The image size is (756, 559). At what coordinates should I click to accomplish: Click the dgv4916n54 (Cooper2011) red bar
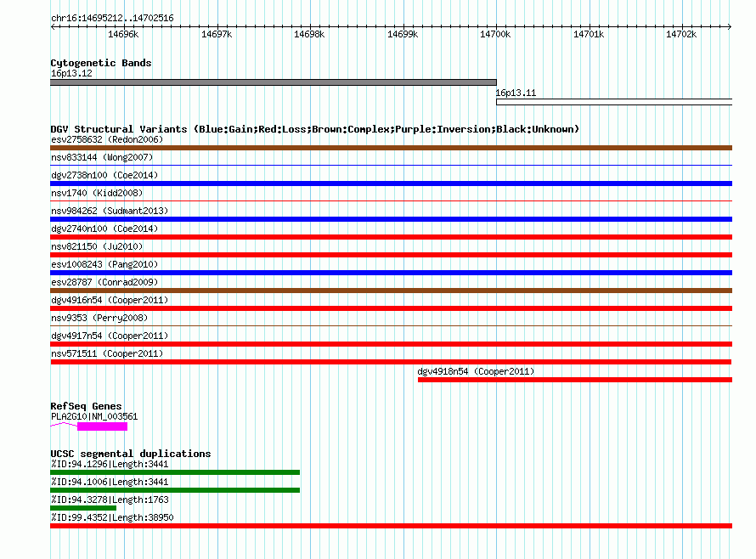coord(391,308)
